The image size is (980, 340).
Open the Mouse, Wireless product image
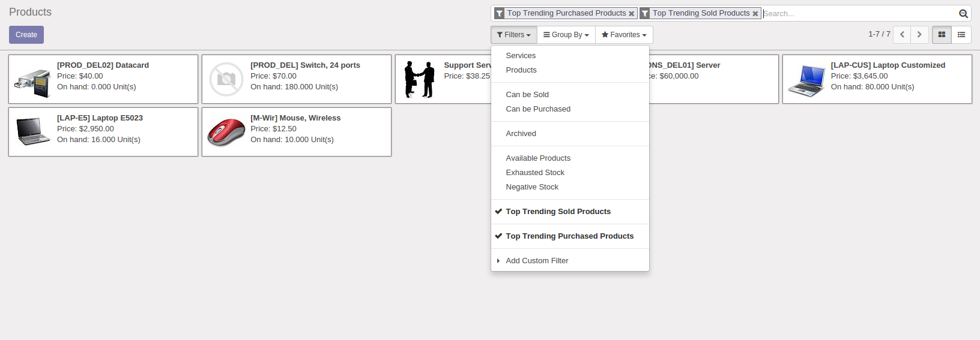226,132
